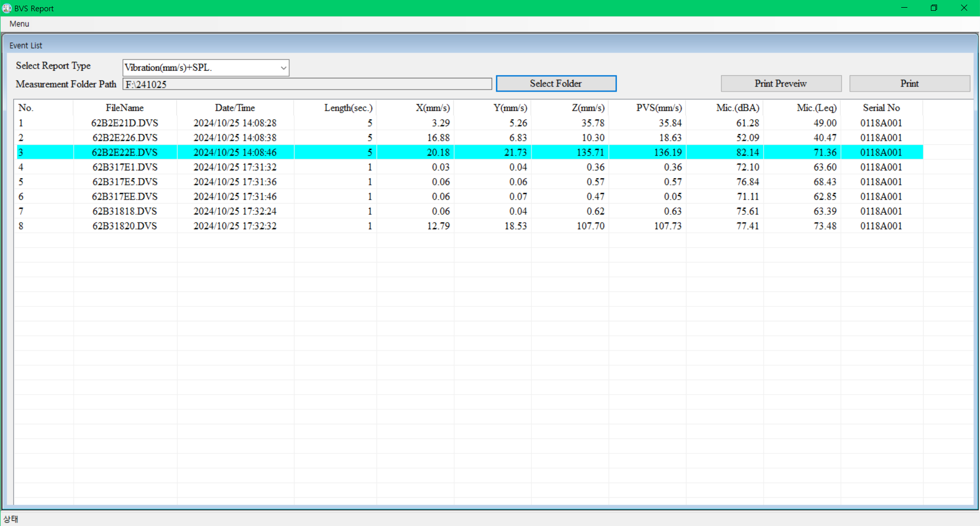This screenshot has width=980, height=526.
Task: Expand the Select Report Type dropdown
Action: pos(283,68)
